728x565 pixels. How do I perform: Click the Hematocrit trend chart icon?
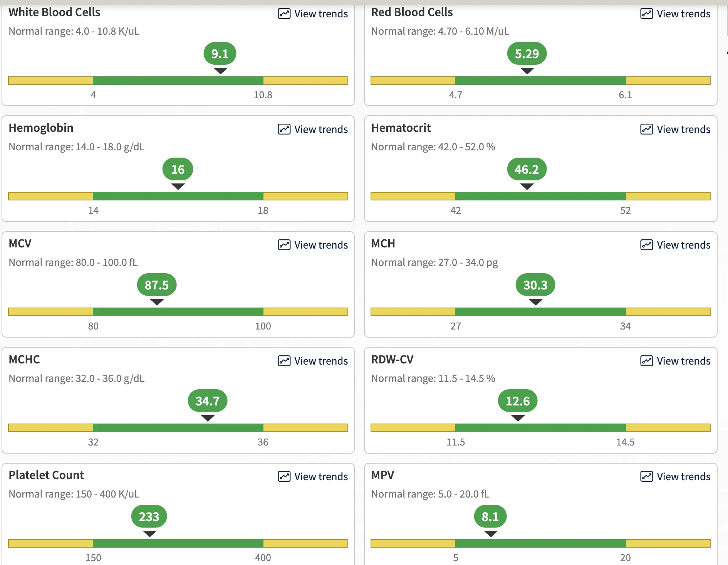point(647,129)
